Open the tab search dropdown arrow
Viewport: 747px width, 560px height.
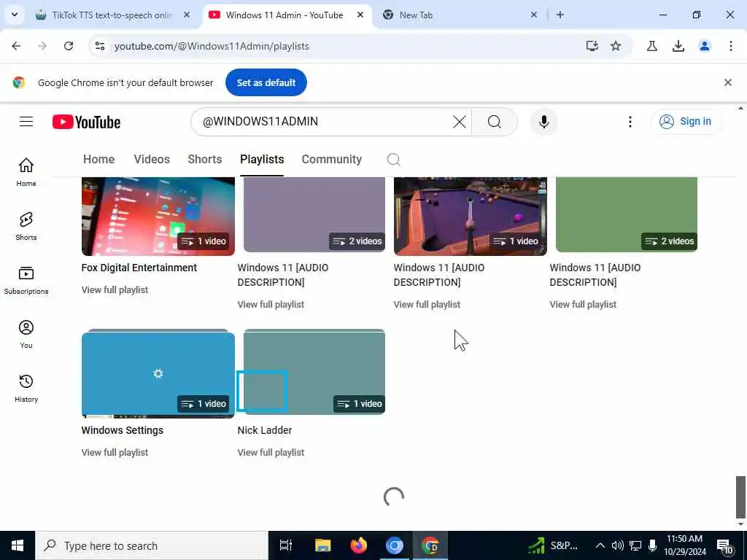[15, 15]
